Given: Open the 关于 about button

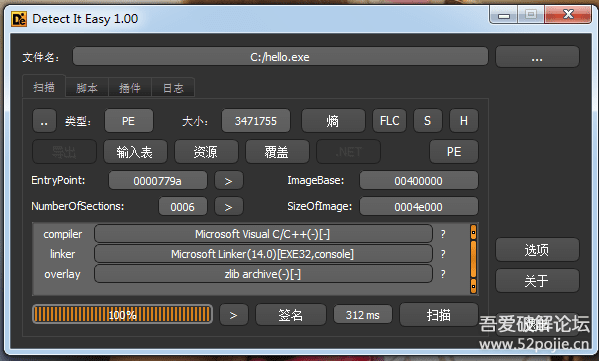Looking at the screenshot, I should [x=537, y=281].
